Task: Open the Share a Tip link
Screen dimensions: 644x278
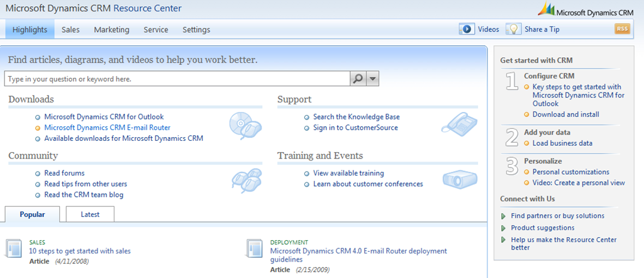Action: coord(541,29)
